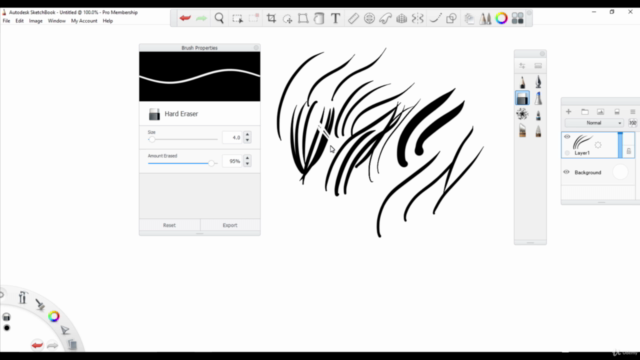Viewport: 640px width, 360px height.
Task: Open the color wheel in corner lagoon
Action: click(54, 316)
